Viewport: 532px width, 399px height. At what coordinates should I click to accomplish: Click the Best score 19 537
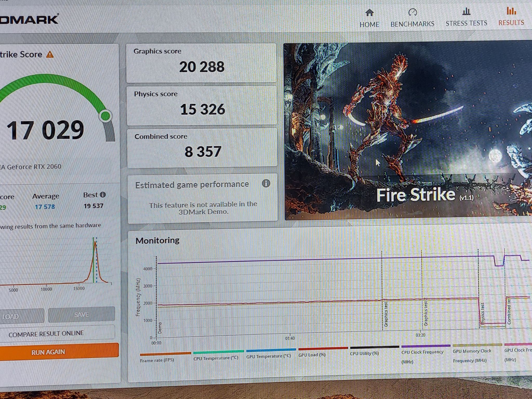pyautogui.click(x=94, y=206)
